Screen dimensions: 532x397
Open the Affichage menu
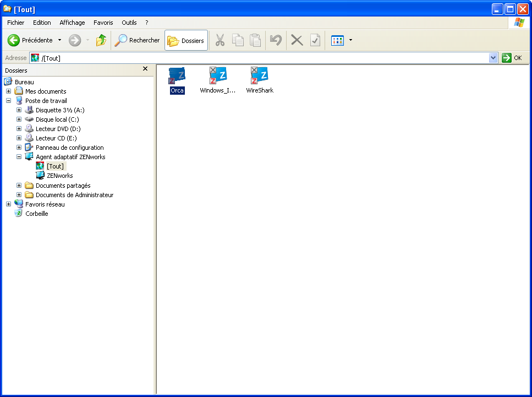pos(72,23)
